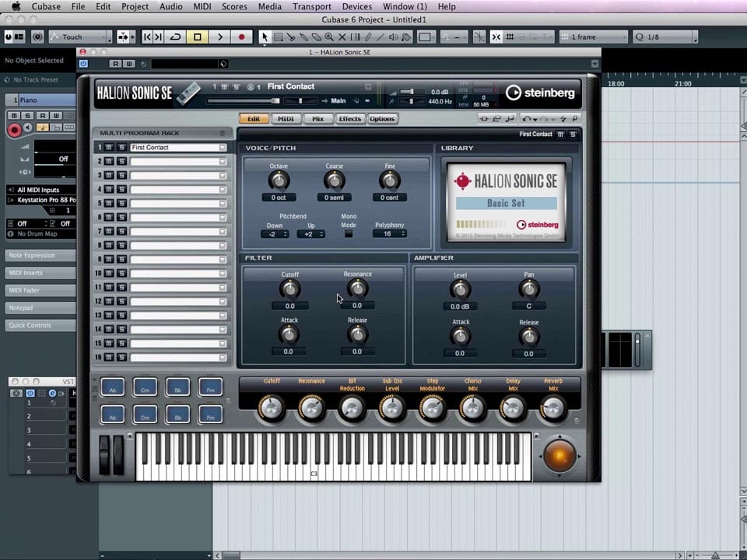Toggle the Cycle loop button
Screen dimensions: 747x560
pos(175,37)
